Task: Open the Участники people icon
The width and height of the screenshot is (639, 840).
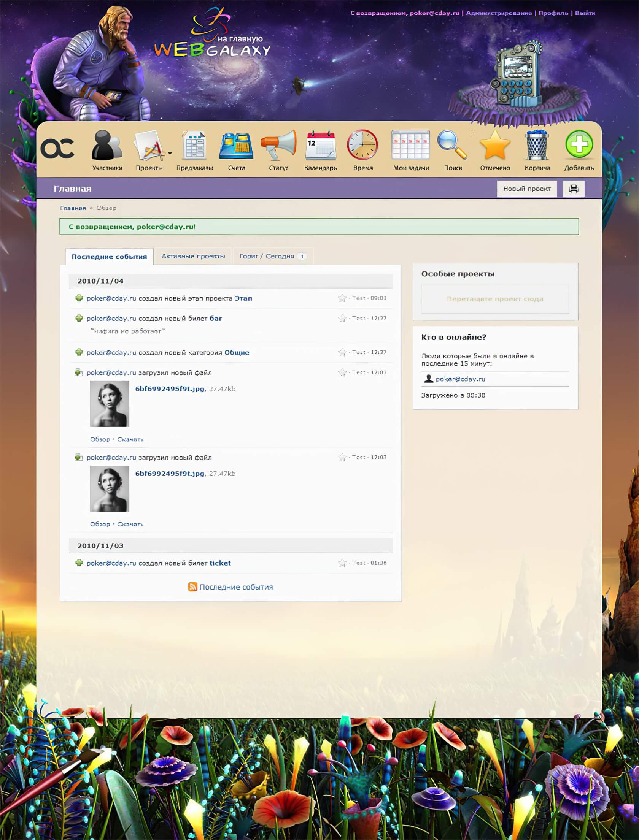Action: point(106,145)
